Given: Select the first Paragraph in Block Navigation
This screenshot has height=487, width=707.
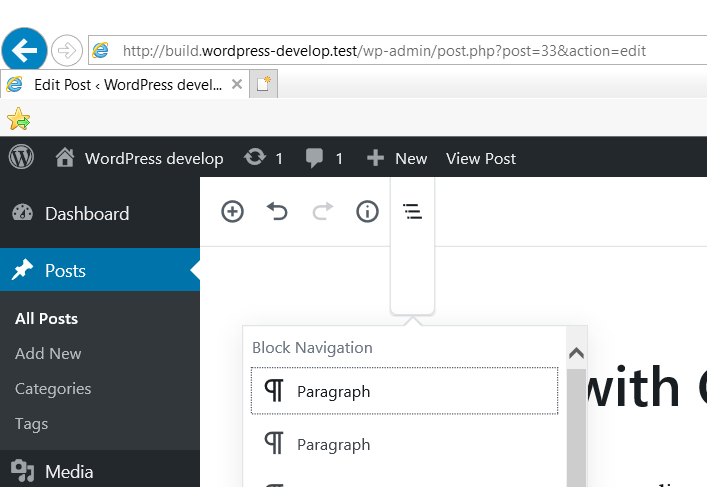Looking at the screenshot, I should tap(404, 391).
